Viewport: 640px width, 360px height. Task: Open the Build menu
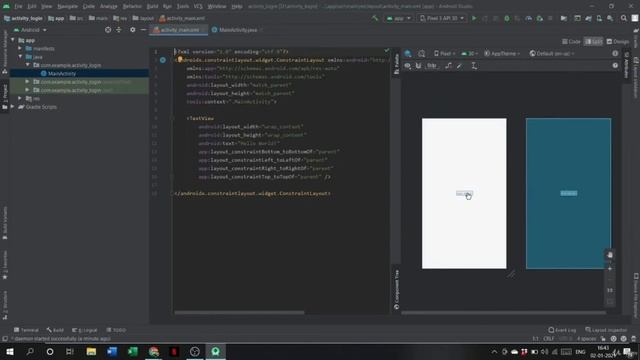click(x=152, y=7)
